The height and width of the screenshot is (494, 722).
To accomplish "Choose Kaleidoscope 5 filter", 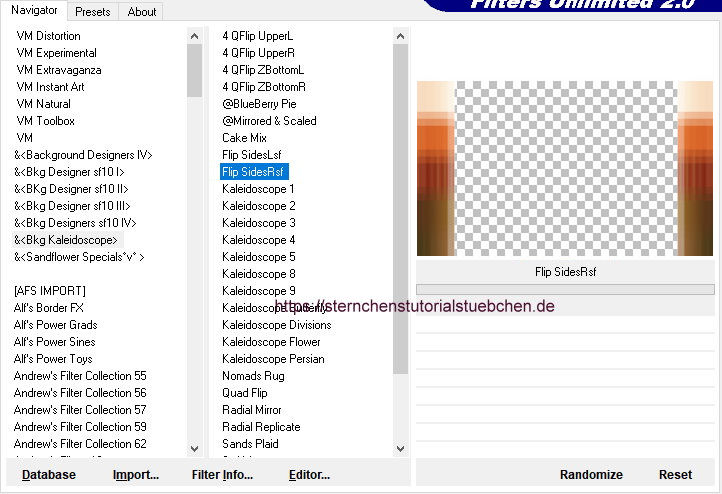I will pos(259,257).
